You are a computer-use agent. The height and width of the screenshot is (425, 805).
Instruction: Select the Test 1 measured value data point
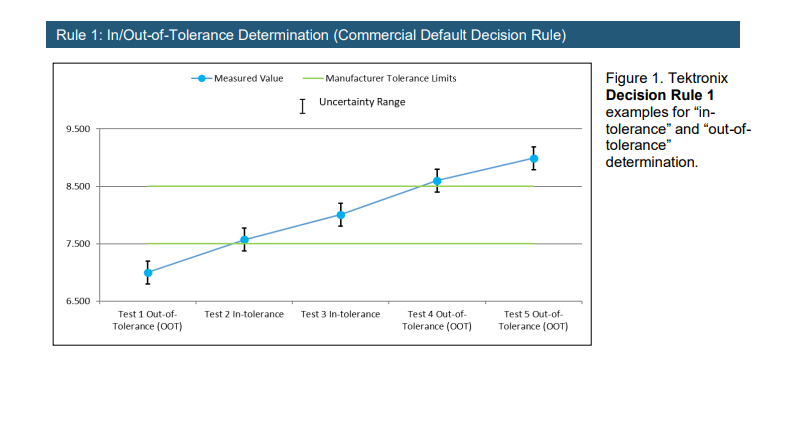tap(148, 272)
